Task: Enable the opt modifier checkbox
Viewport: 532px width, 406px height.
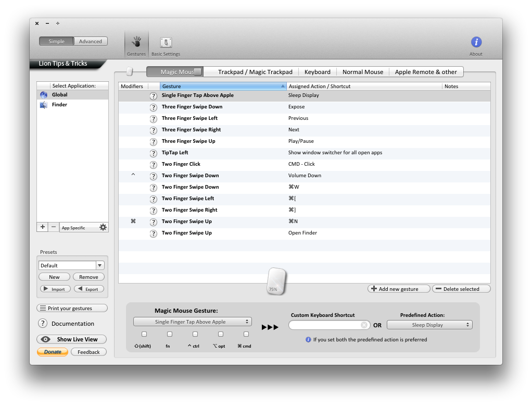Action: [x=221, y=334]
